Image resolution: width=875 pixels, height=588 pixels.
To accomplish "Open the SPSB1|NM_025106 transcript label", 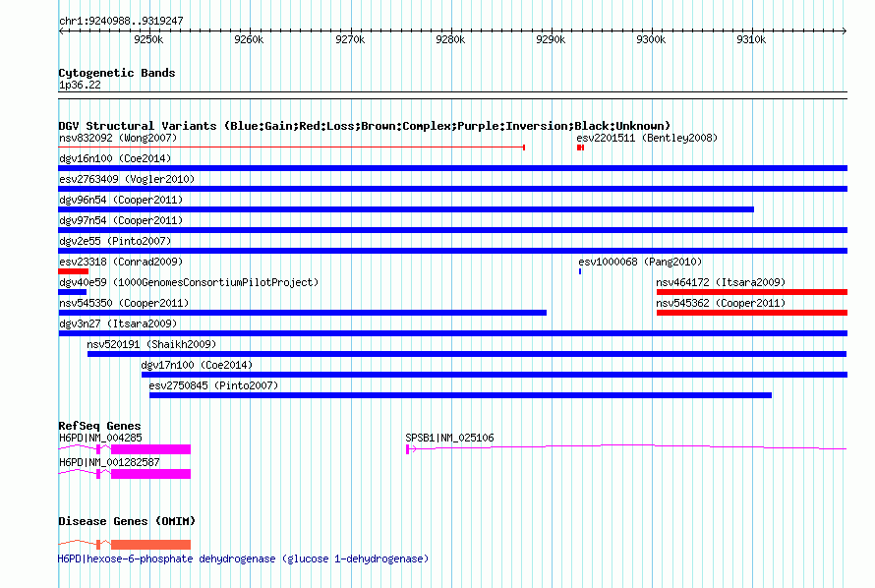I will pos(449,438).
